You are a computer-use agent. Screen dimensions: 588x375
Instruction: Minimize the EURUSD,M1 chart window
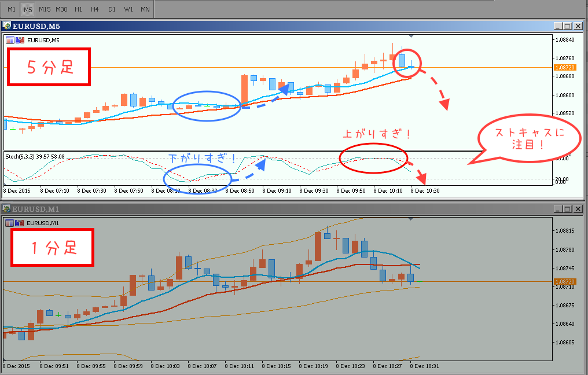[x=557, y=208]
